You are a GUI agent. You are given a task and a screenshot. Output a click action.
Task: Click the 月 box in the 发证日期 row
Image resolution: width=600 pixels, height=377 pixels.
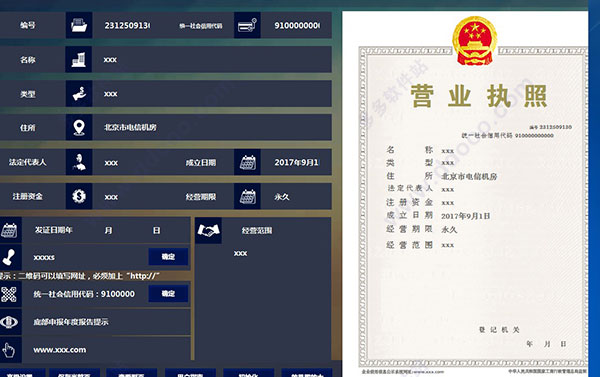point(109,230)
